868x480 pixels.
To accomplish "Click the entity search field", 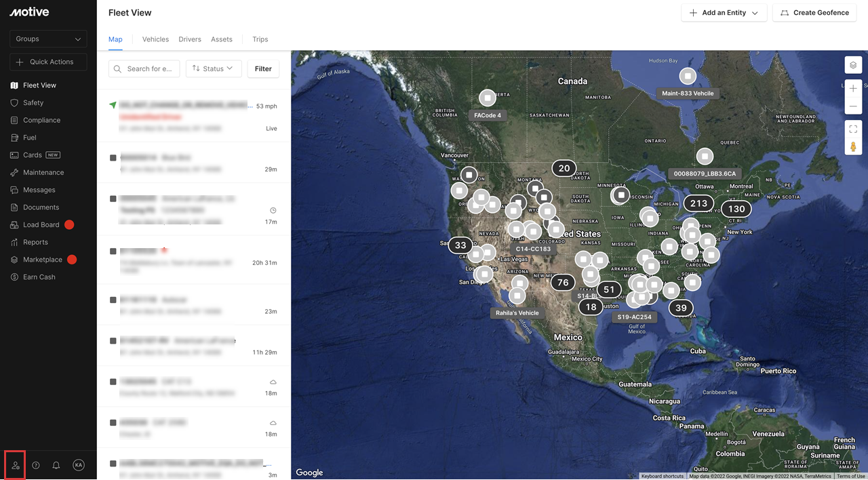I will coord(144,68).
